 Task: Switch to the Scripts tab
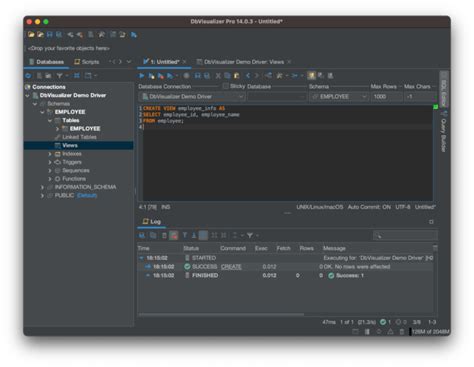coord(87,62)
